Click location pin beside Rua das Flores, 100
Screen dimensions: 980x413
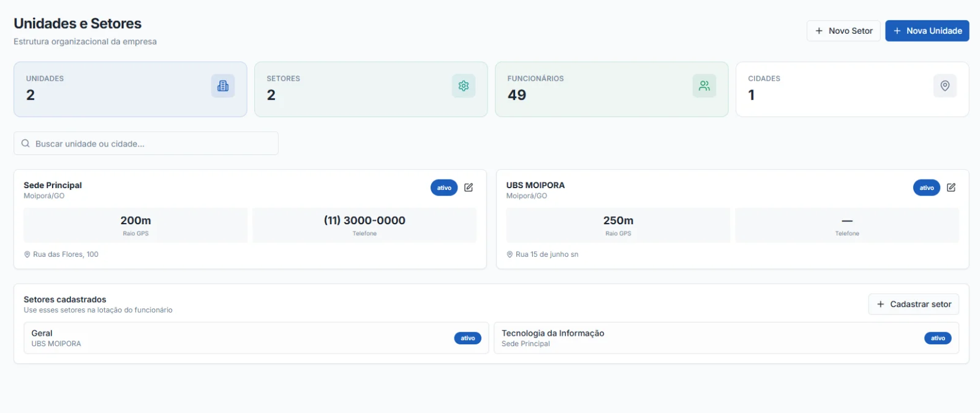click(x=27, y=254)
